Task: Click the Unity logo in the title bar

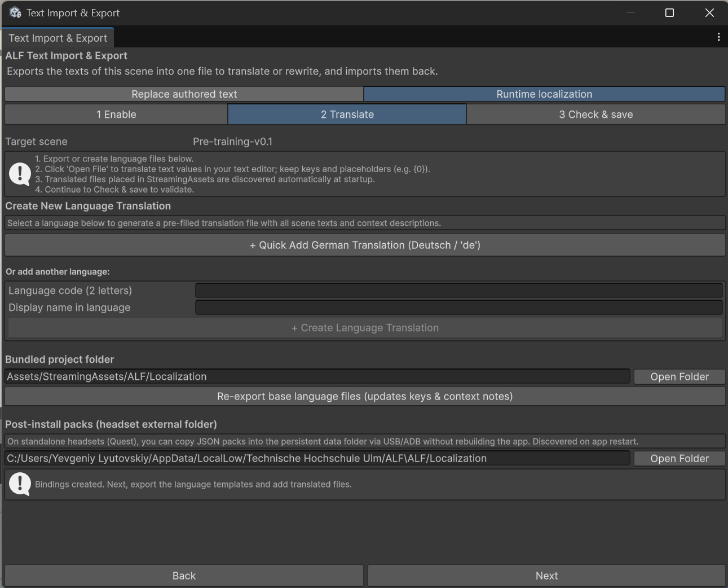Action: (x=15, y=12)
